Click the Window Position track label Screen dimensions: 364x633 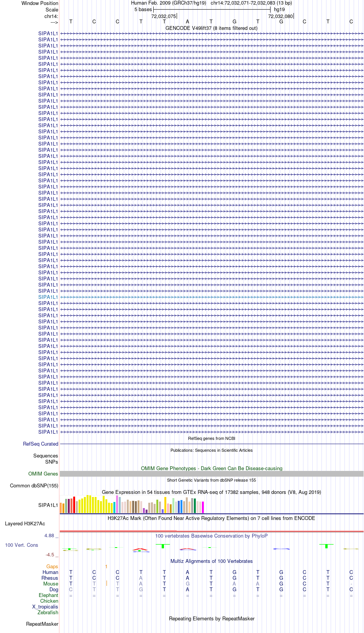[40, 3]
